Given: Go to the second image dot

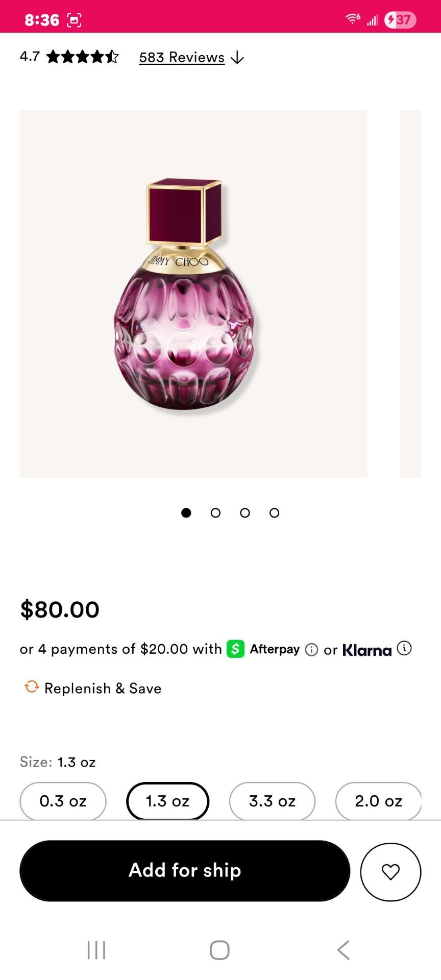Looking at the screenshot, I should pyautogui.click(x=215, y=512).
